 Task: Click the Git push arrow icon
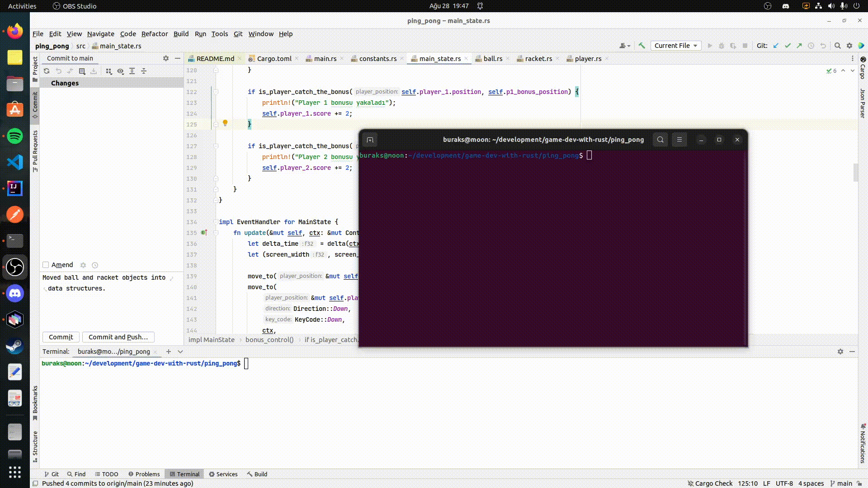(799, 46)
